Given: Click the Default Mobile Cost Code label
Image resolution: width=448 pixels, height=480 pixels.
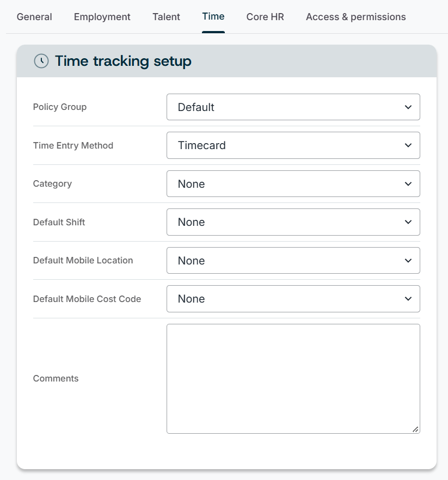Looking at the screenshot, I should tap(87, 299).
